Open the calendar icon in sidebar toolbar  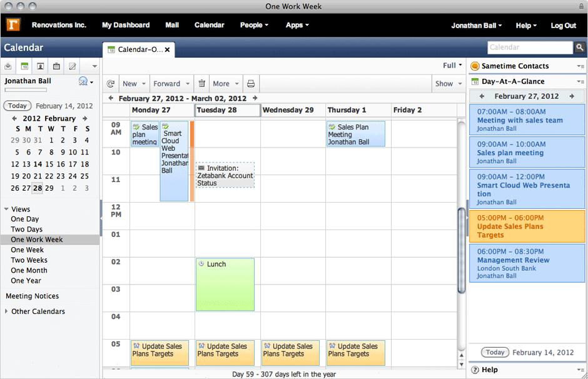click(x=24, y=66)
